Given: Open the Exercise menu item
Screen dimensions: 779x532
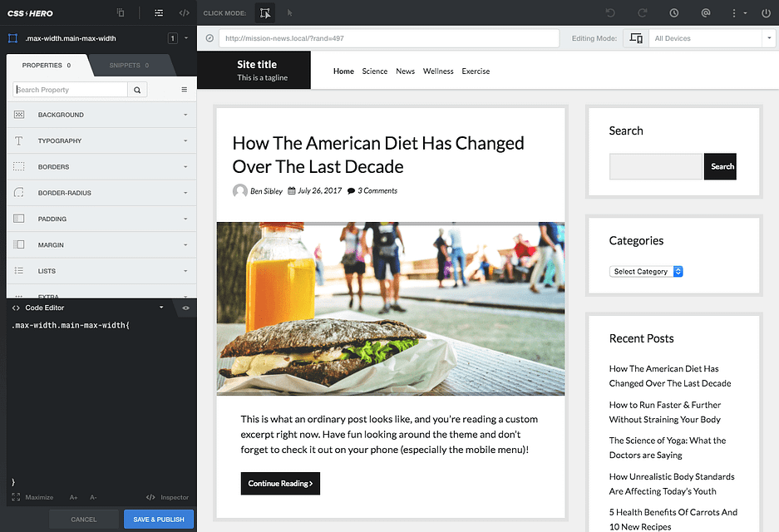Looking at the screenshot, I should [476, 71].
